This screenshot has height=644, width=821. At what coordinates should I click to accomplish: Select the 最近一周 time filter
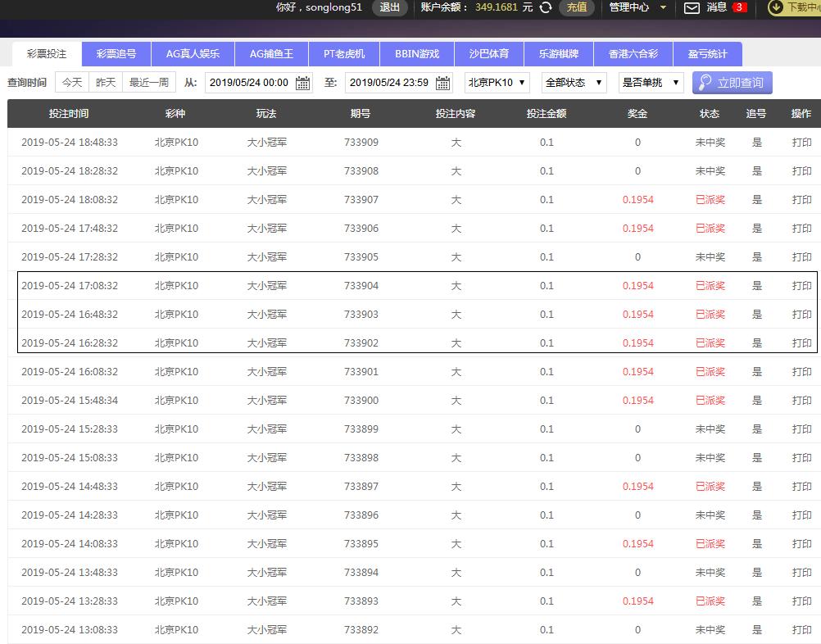tap(149, 83)
